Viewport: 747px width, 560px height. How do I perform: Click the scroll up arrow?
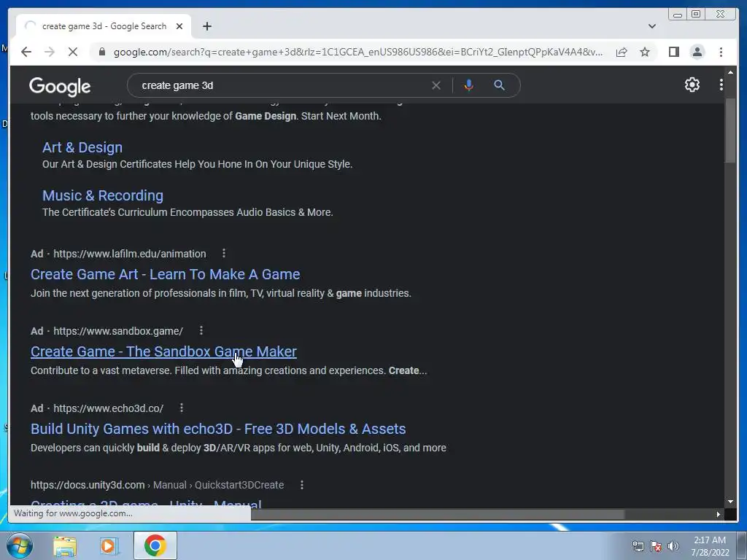(730, 72)
